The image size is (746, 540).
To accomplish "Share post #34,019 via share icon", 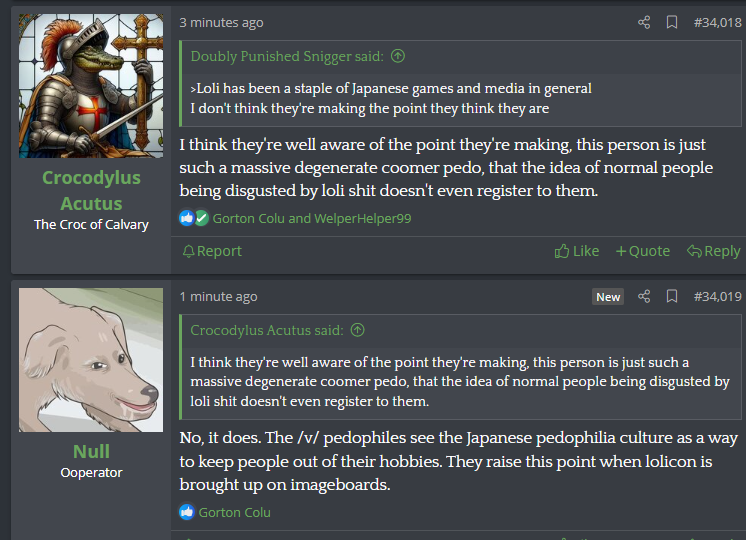I will tap(644, 296).
